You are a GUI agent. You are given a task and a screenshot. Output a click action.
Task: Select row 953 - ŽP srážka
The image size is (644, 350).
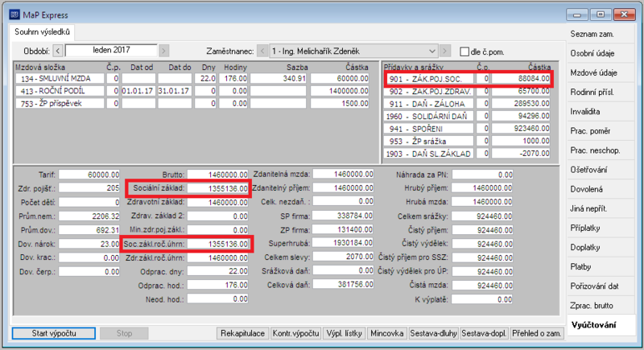[x=468, y=141]
